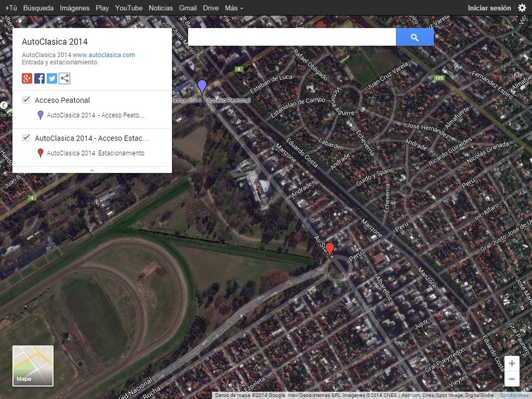This screenshot has height=399, width=532.
Task: Click blue pin icon in legend panel
Action: pyautogui.click(x=40, y=115)
